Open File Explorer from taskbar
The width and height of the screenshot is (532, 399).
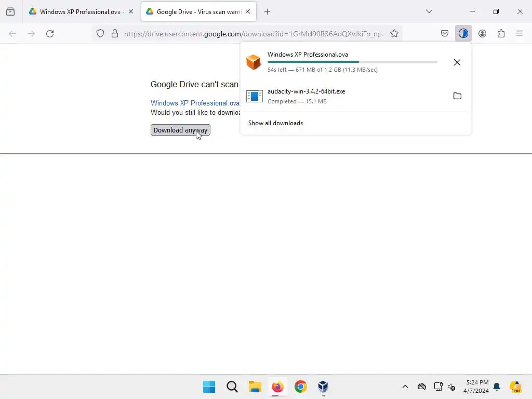(x=255, y=387)
